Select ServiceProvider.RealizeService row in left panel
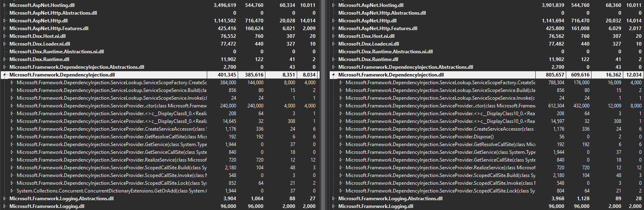This screenshot has height=210, width=644. pyautogui.click(x=111, y=160)
